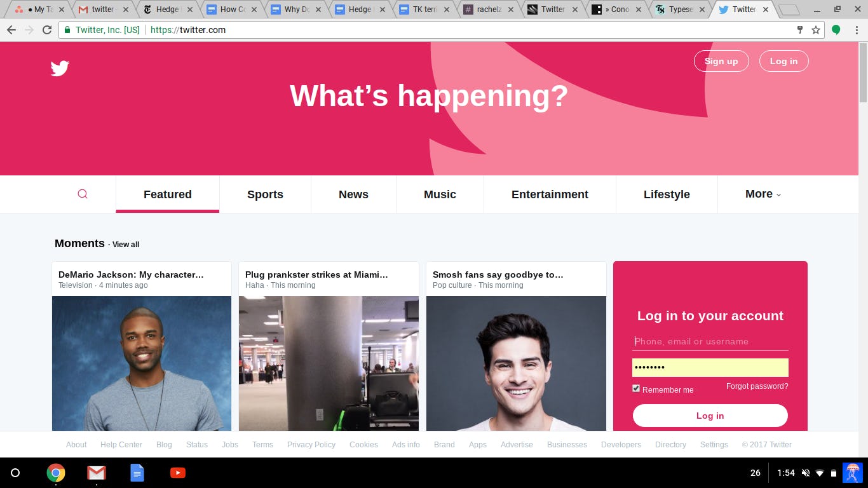
Task: Click the Smosh fans say goodbye headline
Action: [x=498, y=274]
